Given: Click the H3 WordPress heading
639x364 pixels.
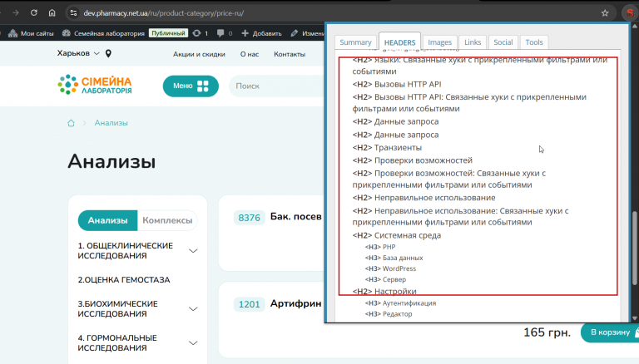Looking at the screenshot, I should 390,268.
